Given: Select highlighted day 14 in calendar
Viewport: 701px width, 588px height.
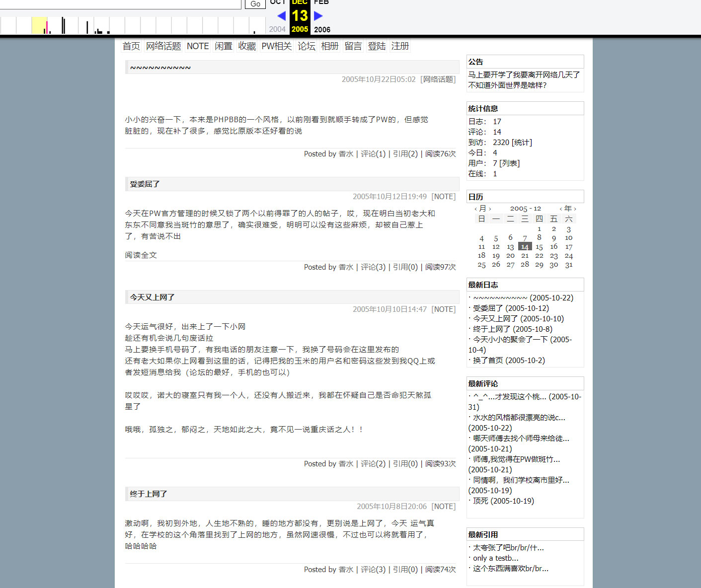Looking at the screenshot, I should click(525, 246).
